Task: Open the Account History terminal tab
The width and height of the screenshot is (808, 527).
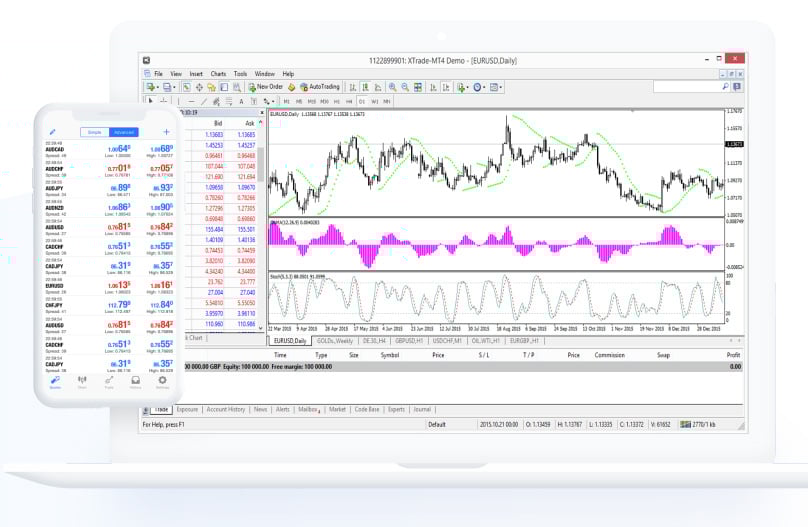Action: 226,410
